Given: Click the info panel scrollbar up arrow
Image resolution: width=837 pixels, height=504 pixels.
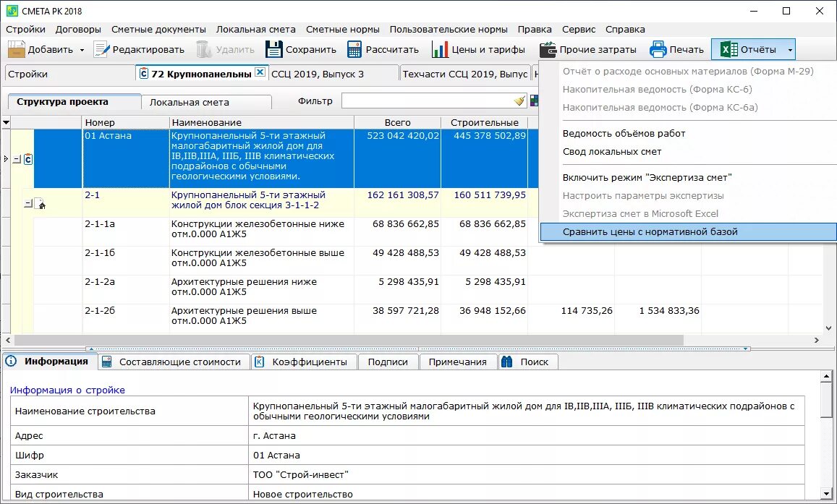Looking at the screenshot, I should [826, 377].
